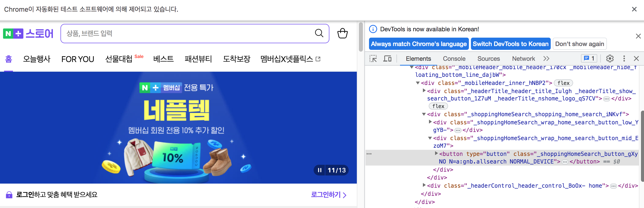This screenshot has height=208, width=644.
Task: Switch to the FOR YOU tab
Action: [78, 59]
